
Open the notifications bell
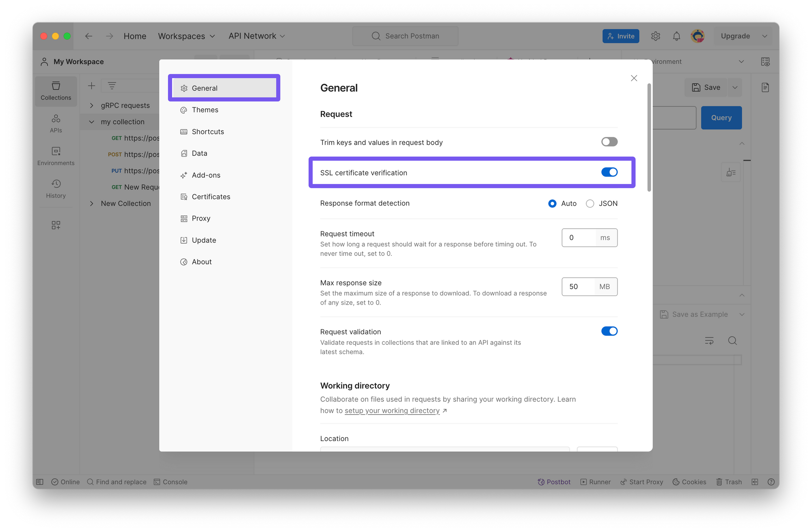[x=676, y=36]
